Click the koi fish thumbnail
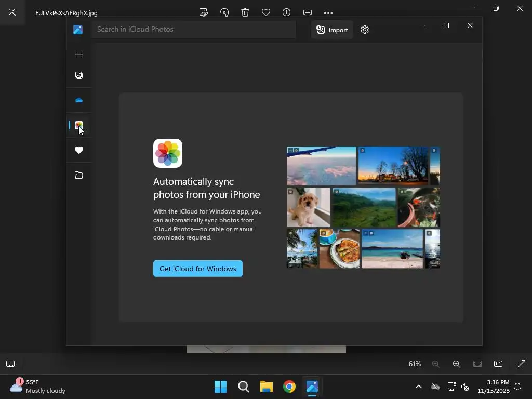The width and height of the screenshot is (532, 399). pyautogui.click(x=419, y=207)
